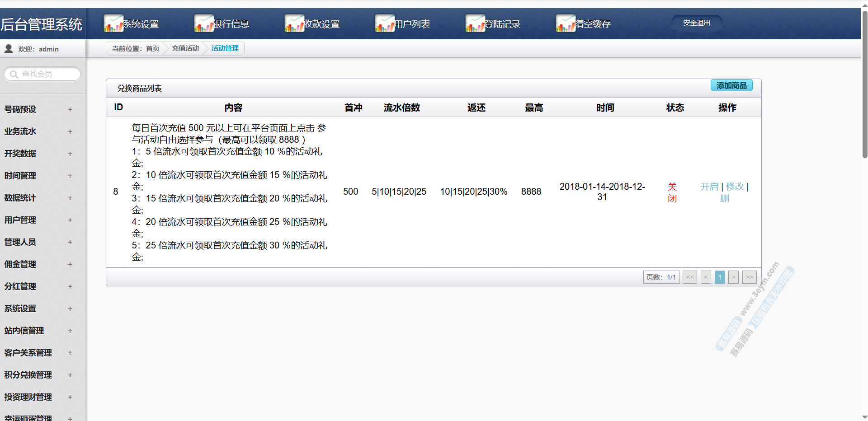
Task: Click the 收款设置 chart icon
Action: coord(294,23)
